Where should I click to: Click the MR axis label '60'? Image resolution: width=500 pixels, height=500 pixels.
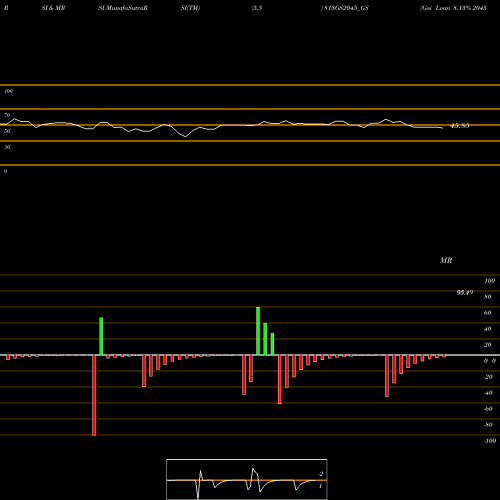[x=488, y=313]
